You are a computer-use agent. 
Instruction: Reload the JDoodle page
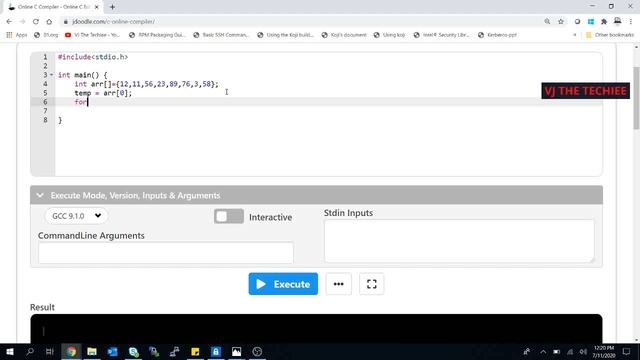[36, 22]
